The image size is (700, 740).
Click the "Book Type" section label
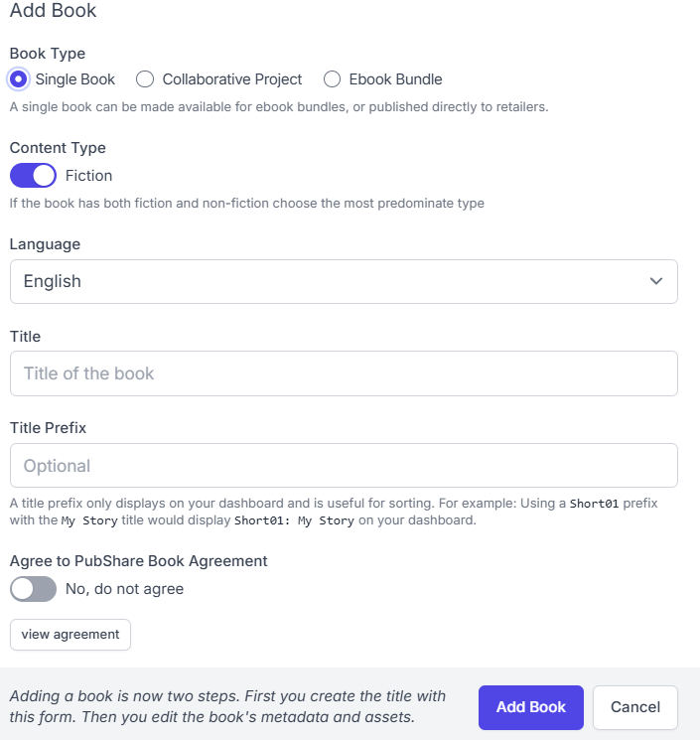tap(48, 54)
